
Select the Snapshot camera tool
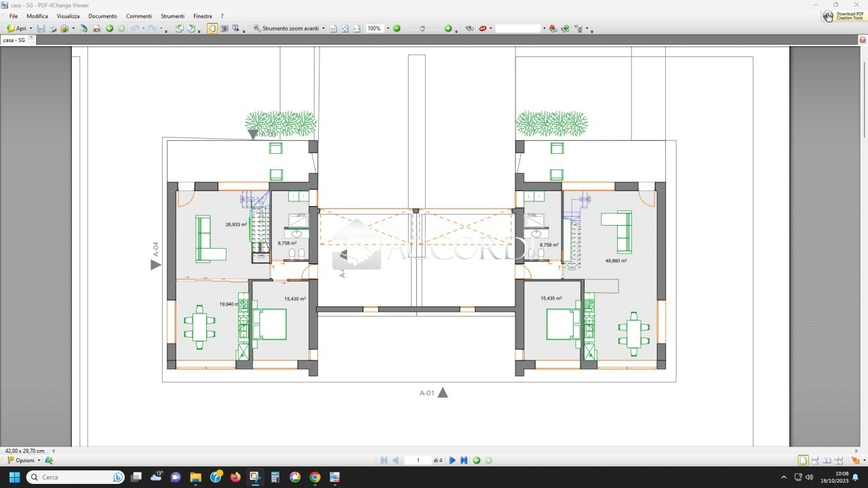point(224,28)
